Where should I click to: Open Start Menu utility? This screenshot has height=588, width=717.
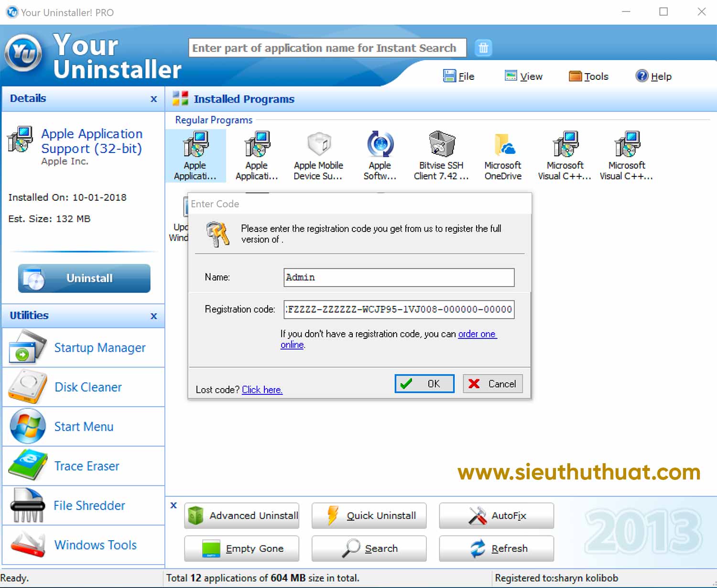[84, 426]
